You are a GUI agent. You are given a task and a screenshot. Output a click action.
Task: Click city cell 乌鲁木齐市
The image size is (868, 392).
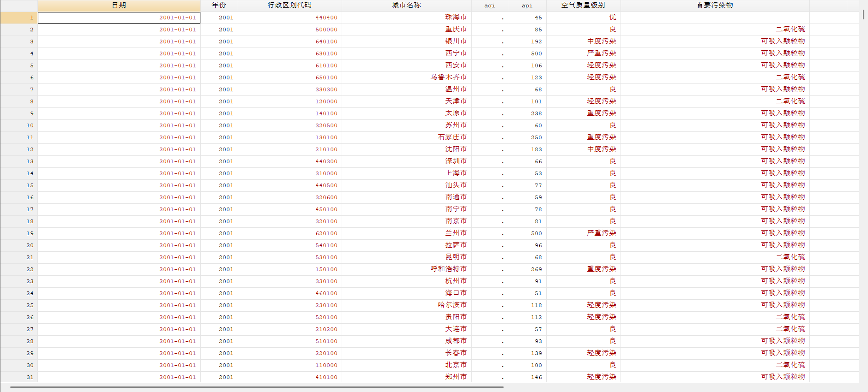[406, 77]
